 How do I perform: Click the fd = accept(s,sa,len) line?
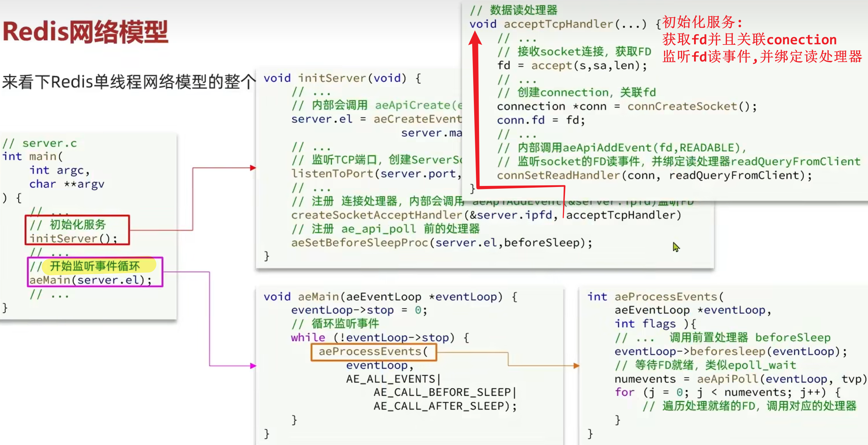(x=572, y=66)
